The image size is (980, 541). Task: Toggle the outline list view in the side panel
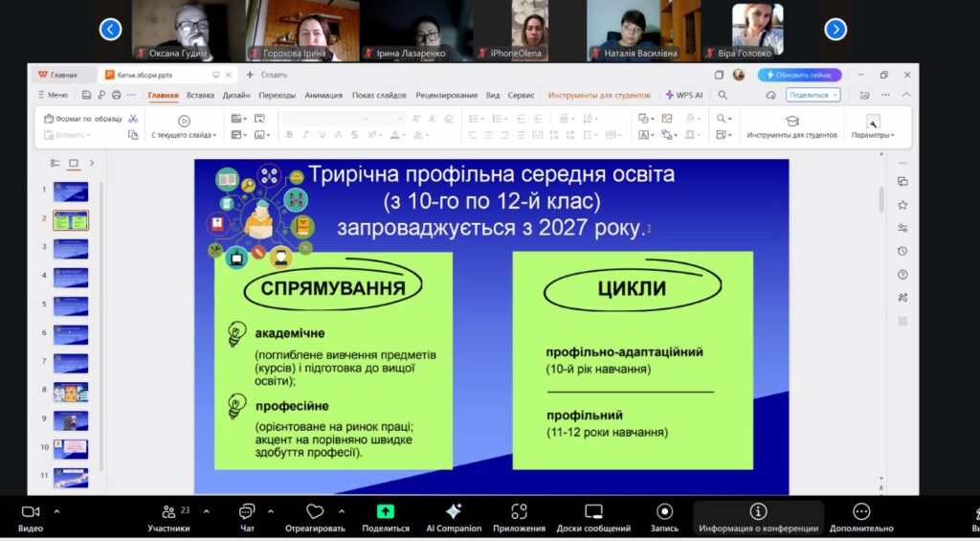(x=55, y=164)
